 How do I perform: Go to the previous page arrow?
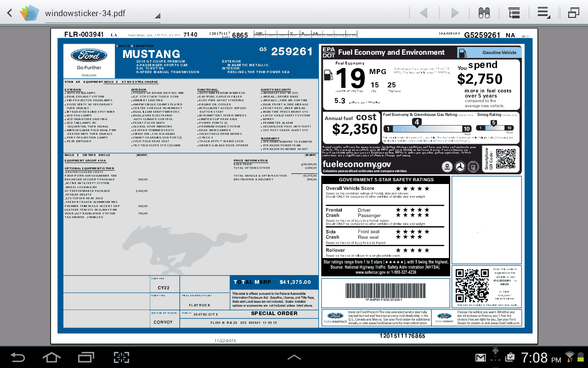tap(423, 13)
